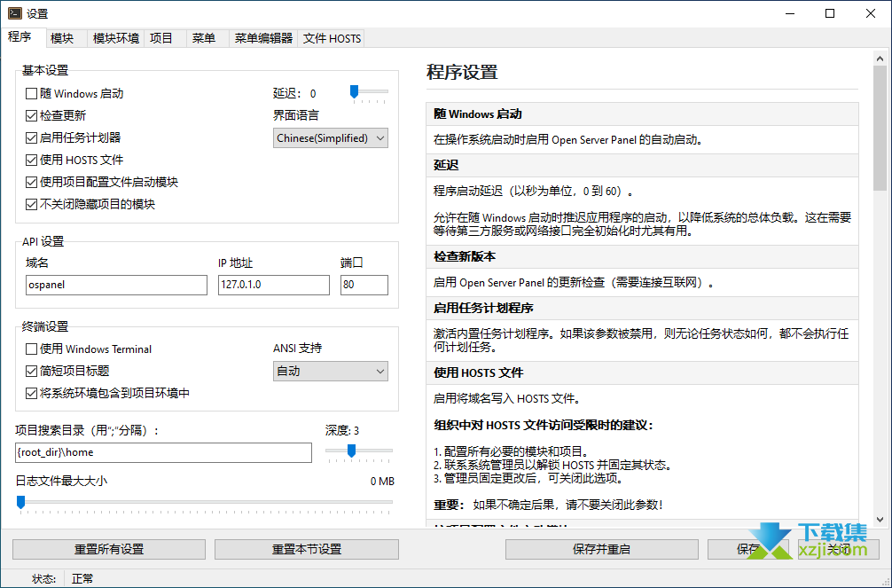Uncheck the 简短项目标题 setting
The width and height of the screenshot is (892, 588).
tap(30, 371)
